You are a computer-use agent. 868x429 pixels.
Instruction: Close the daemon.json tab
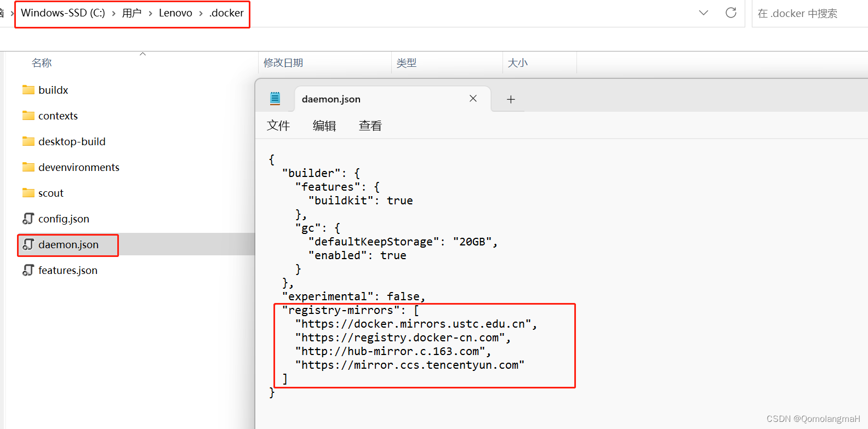[473, 99]
